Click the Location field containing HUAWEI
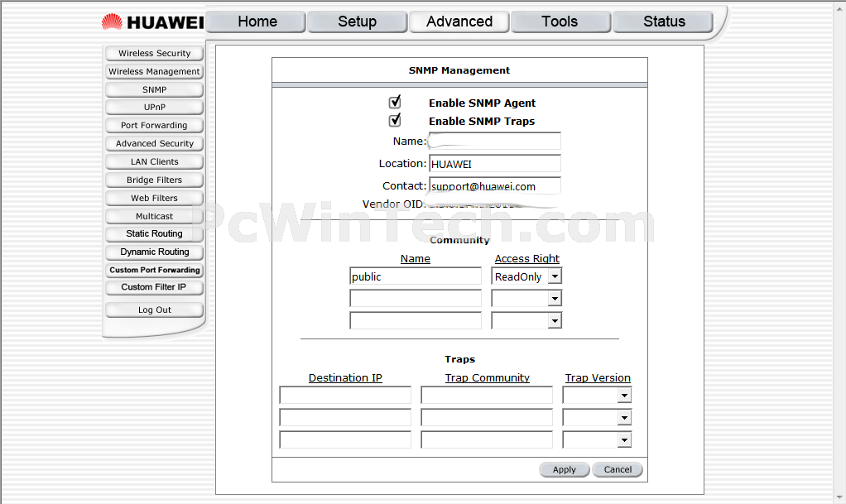This screenshot has width=846, height=504. coord(495,164)
